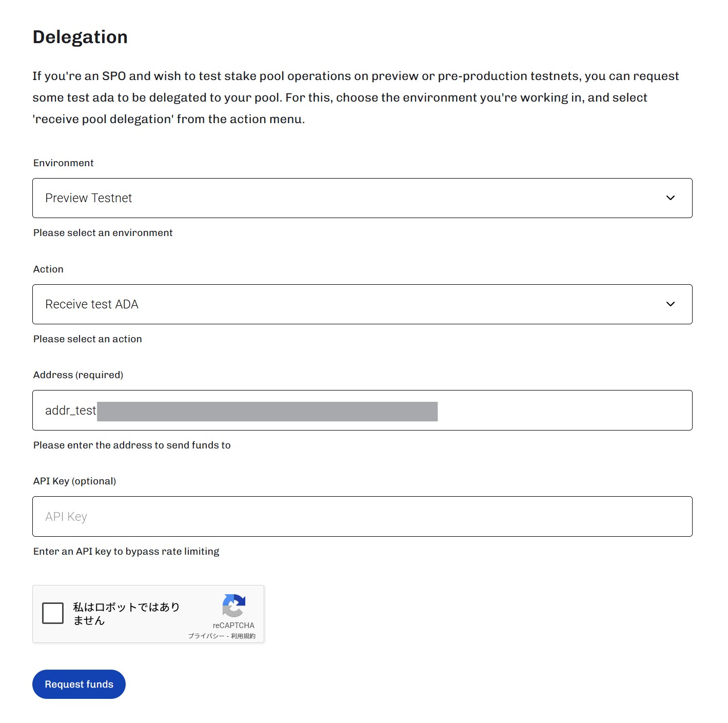Click the Delegation page heading
728x723 pixels.
click(81, 37)
